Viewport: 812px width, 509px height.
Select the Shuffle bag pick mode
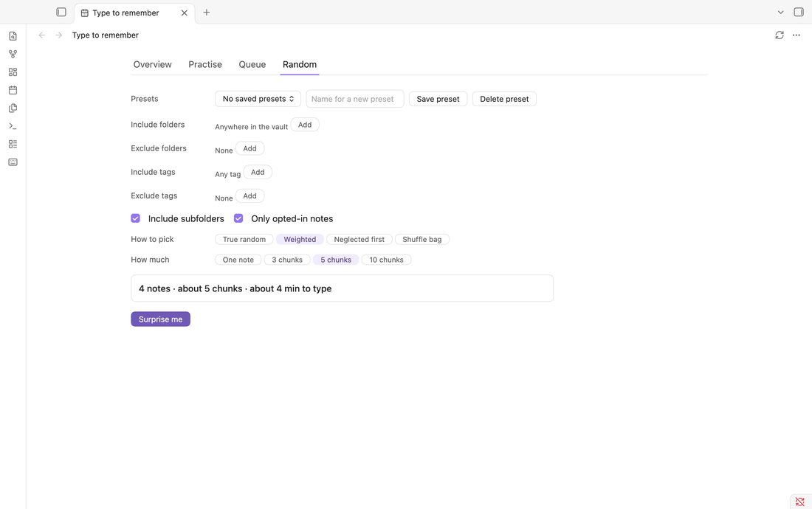(422, 240)
